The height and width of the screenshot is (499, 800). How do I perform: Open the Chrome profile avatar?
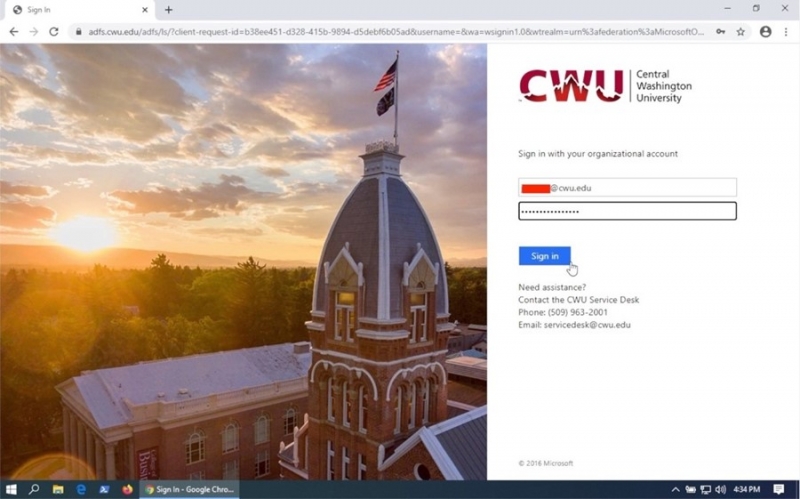coord(765,32)
